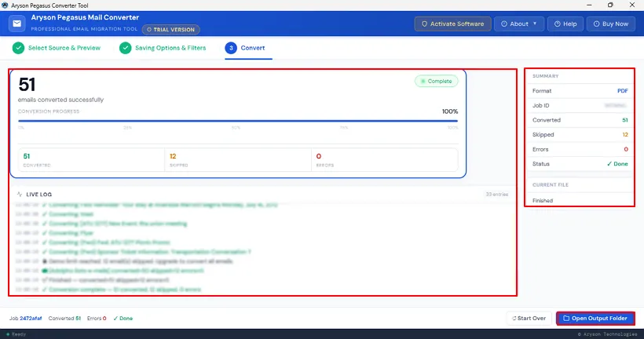
Task: Click the Conversion complete log entry
Action: pyautogui.click(x=122, y=290)
